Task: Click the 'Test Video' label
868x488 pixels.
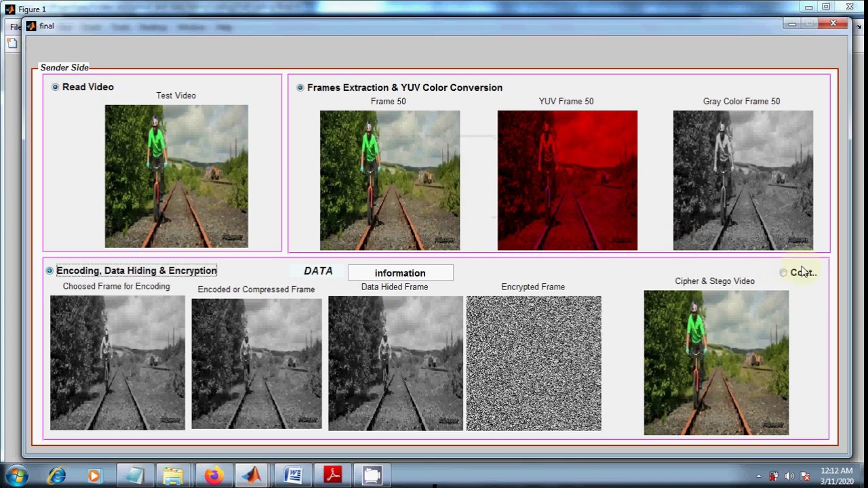Action: tap(176, 96)
